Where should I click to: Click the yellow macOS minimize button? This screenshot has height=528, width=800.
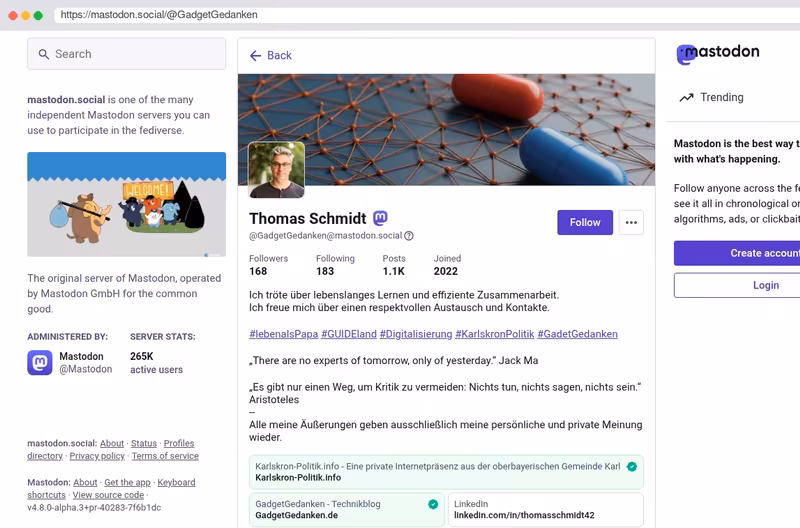(x=26, y=15)
